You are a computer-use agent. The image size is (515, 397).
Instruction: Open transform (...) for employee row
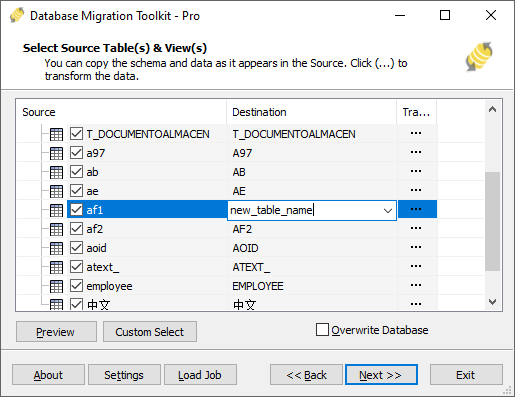[416, 285]
